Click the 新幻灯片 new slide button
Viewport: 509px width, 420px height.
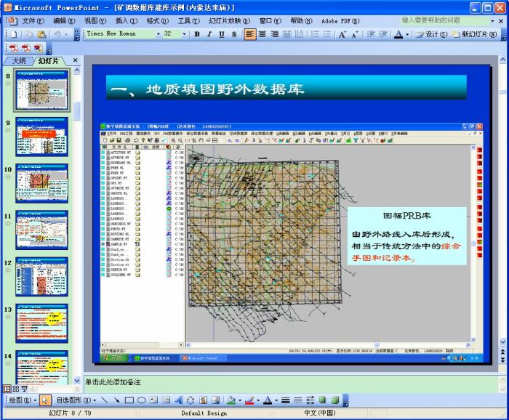coord(475,34)
